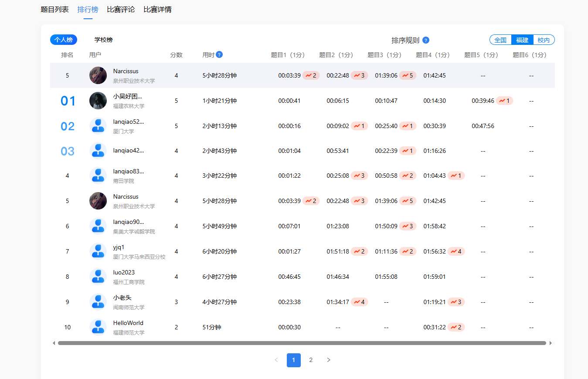Click the default avatar of luo2023
Viewport: 588px width, 379px height.
[98, 277]
